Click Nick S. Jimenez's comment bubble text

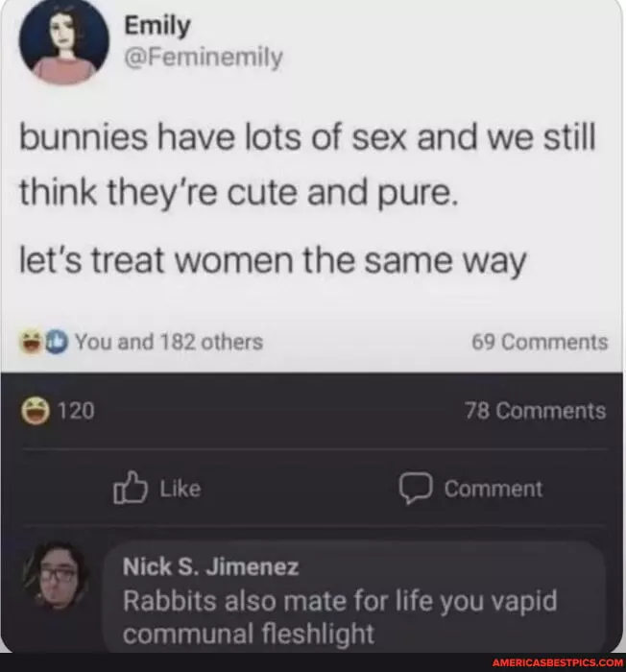click(x=340, y=616)
